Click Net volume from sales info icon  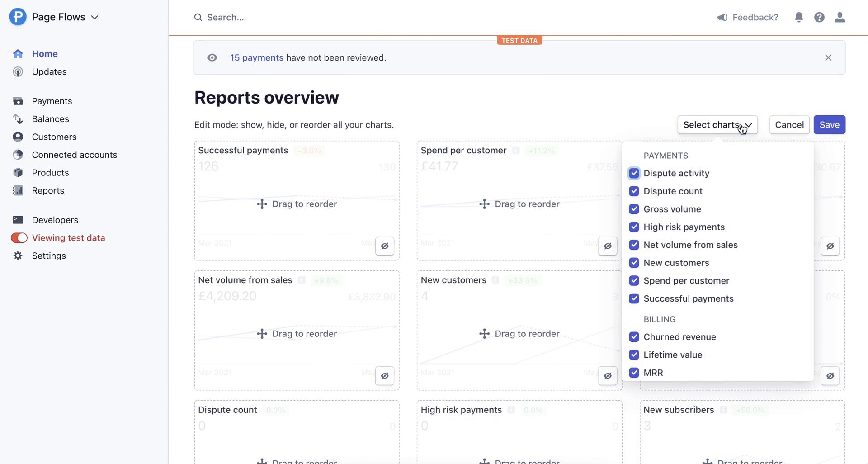(302, 280)
